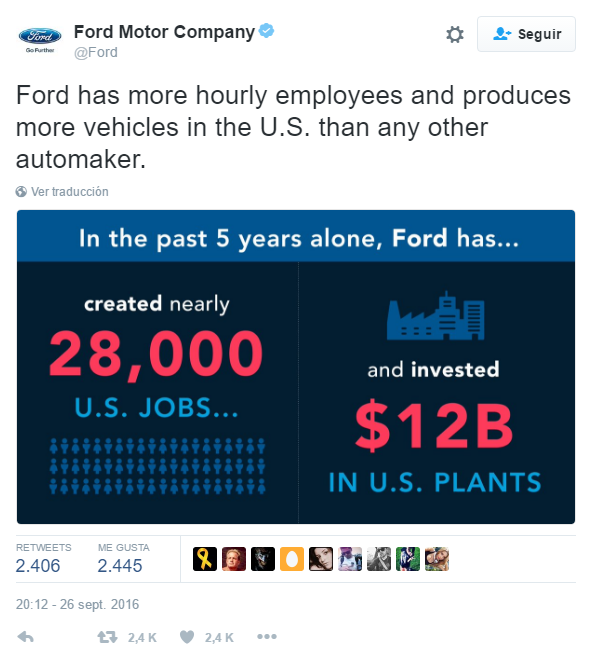Open the Ford Motor Company profile name

(164, 32)
